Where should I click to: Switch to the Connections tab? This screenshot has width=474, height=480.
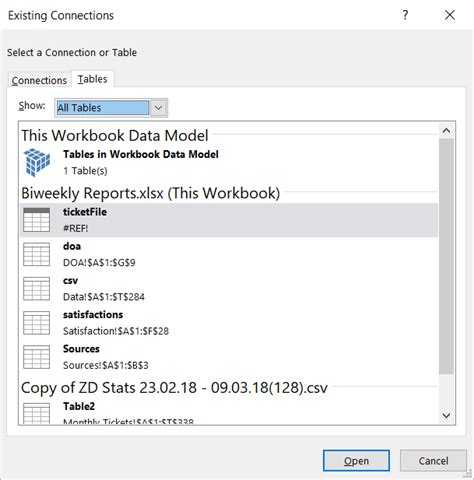click(39, 80)
